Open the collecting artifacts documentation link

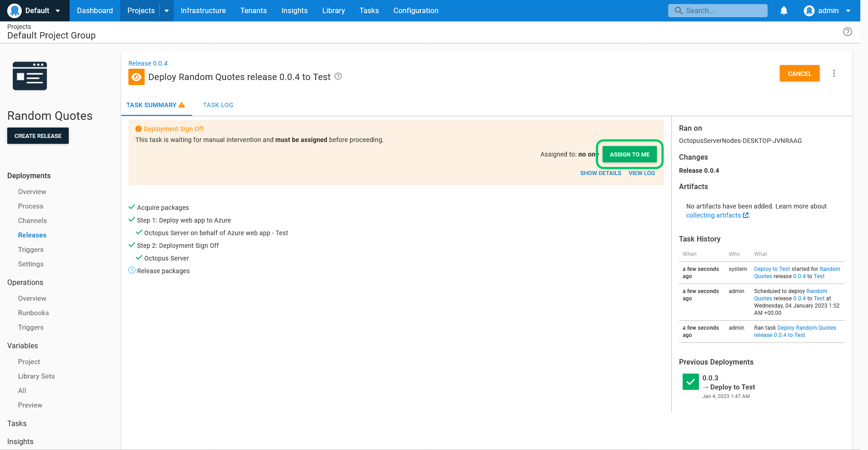click(713, 215)
